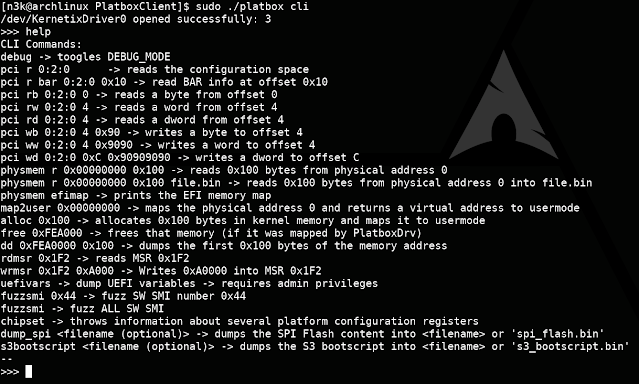Click the '/dev/KernetixDriver0 opened successfully' message
The image size is (639, 384).
pyautogui.click(x=136, y=19)
